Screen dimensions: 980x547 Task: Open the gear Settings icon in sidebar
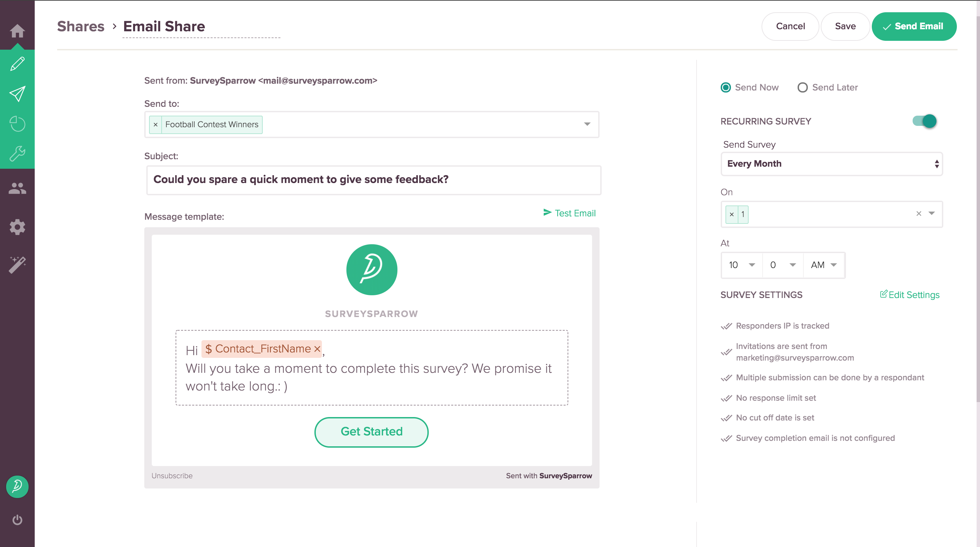tap(17, 227)
